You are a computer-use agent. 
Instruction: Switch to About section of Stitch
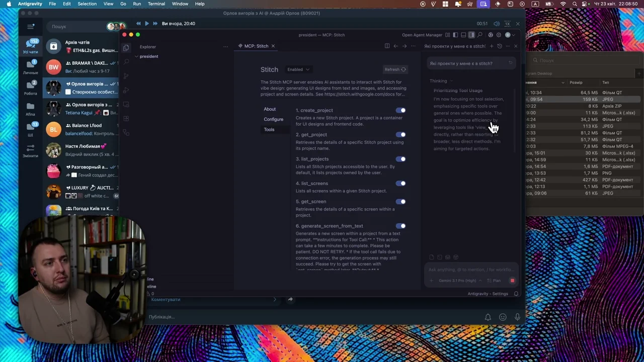coord(270,109)
